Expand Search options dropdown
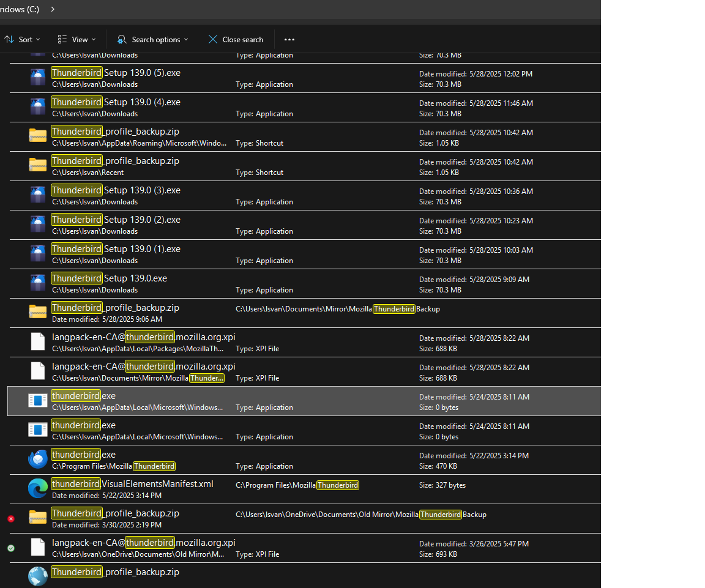The width and height of the screenshot is (705, 588). point(152,40)
